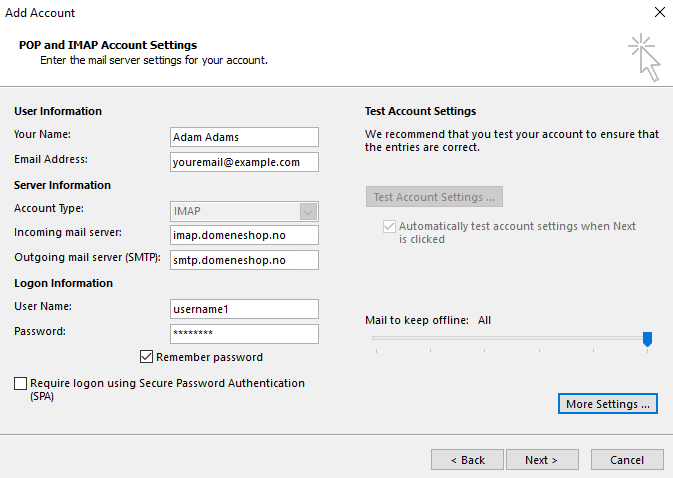Click the Test Account Settings button
The width and height of the screenshot is (673, 478).
coord(434,197)
